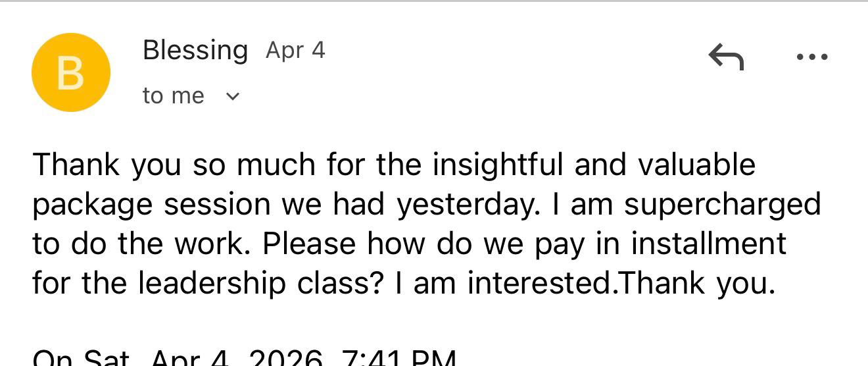Expand recipient details chevron beside "to me"

point(233,97)
